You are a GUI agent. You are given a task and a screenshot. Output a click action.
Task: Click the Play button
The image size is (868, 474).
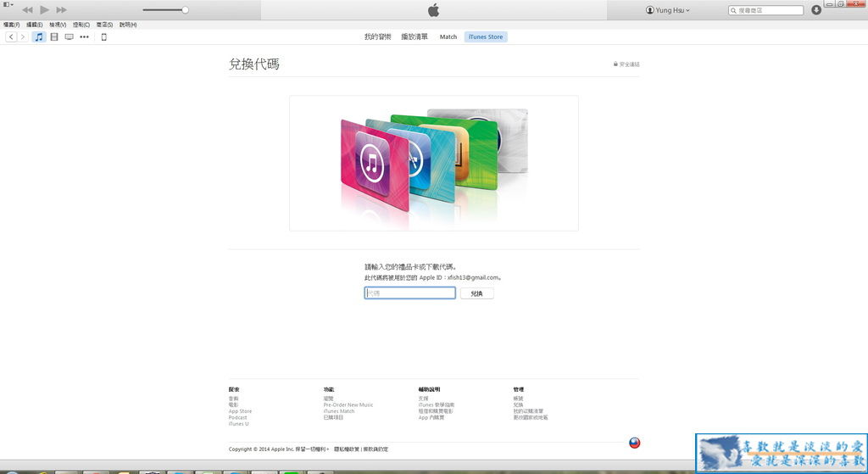44,9
